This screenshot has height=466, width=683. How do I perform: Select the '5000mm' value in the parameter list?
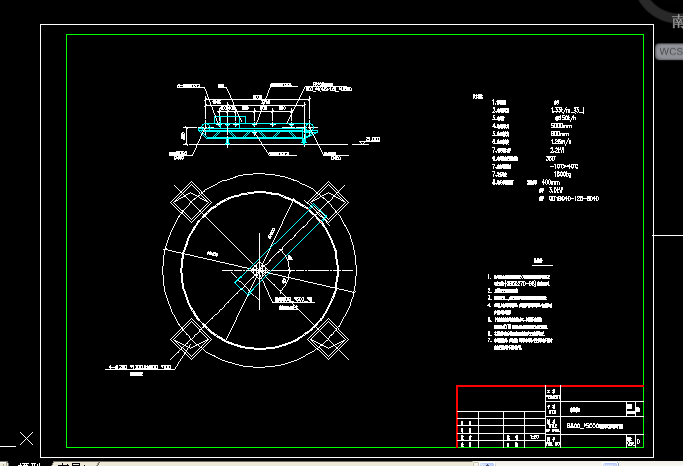561,126
